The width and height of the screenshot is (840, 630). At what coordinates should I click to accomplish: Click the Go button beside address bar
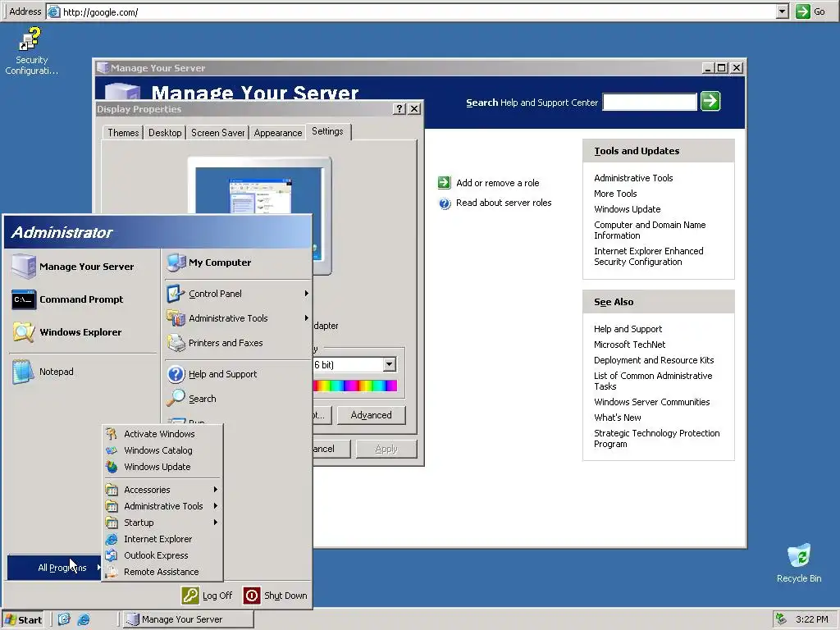[x=811, y=11]
